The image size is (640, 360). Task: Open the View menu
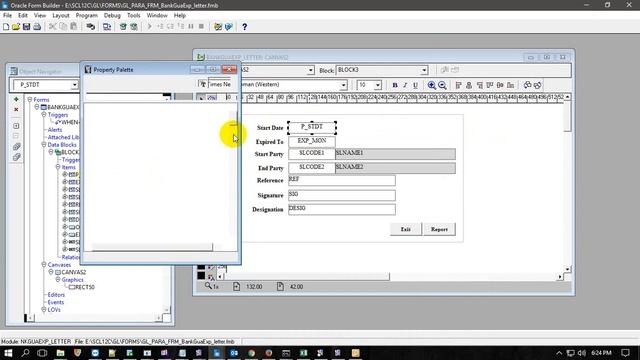click(40, 15)
